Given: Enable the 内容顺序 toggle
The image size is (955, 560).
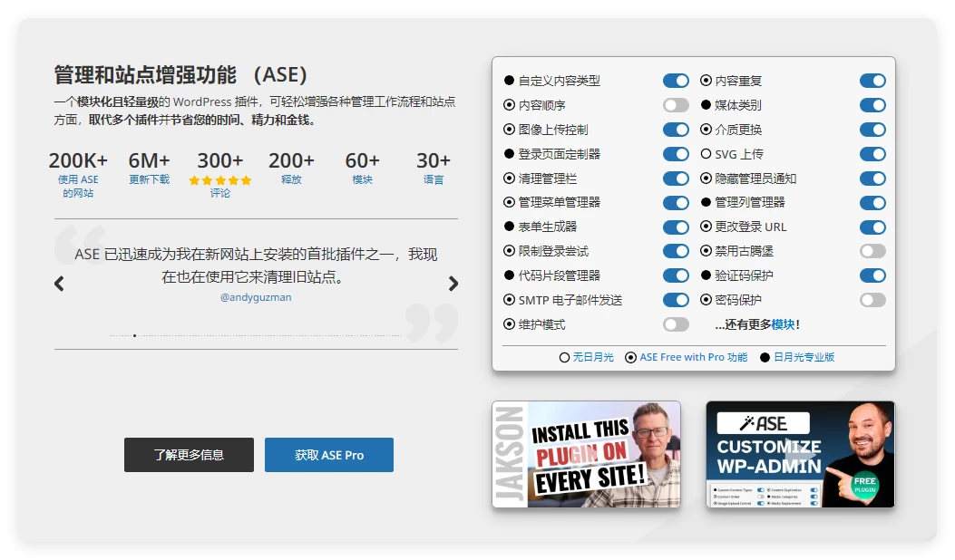Looking at the screenshot, I should click(x=676, y=105).
